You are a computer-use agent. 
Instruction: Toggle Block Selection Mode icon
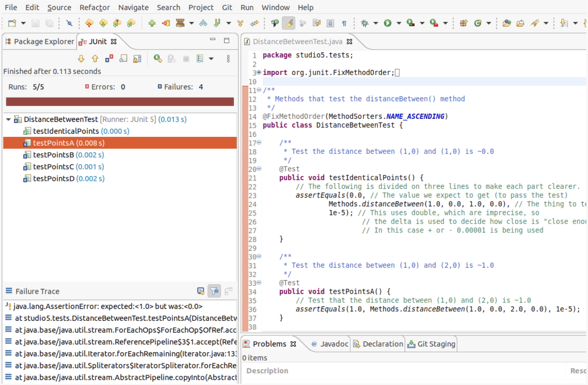(330, 23)
